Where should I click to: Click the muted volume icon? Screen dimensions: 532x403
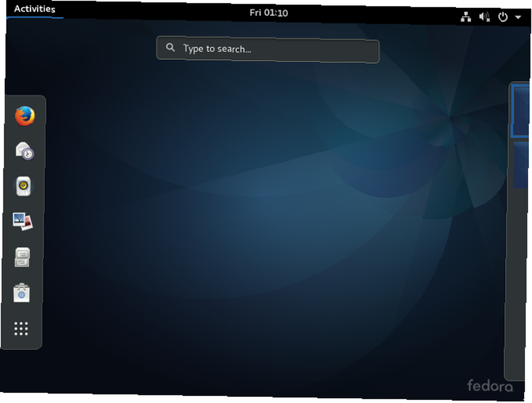click(x=485, y=16)
